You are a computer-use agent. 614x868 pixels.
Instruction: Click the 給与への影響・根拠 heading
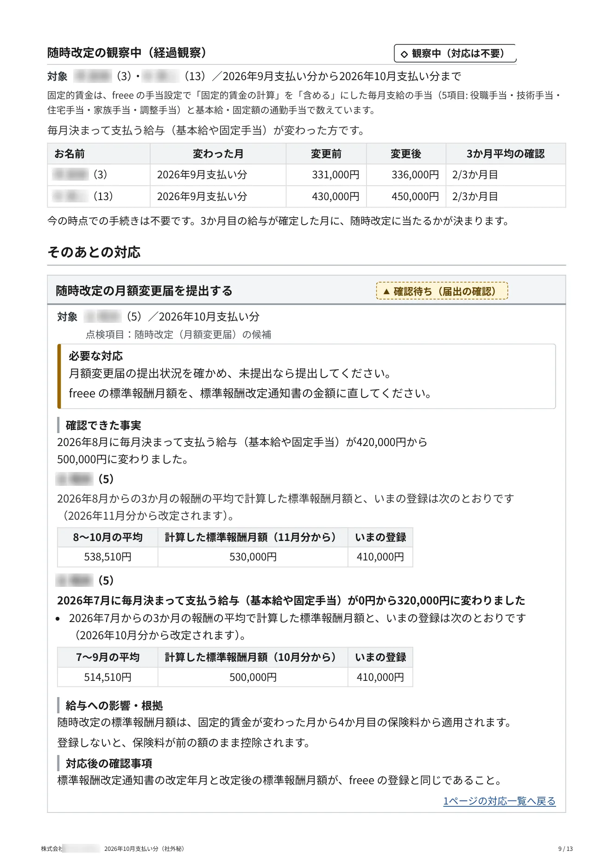(x=114, y=705)
